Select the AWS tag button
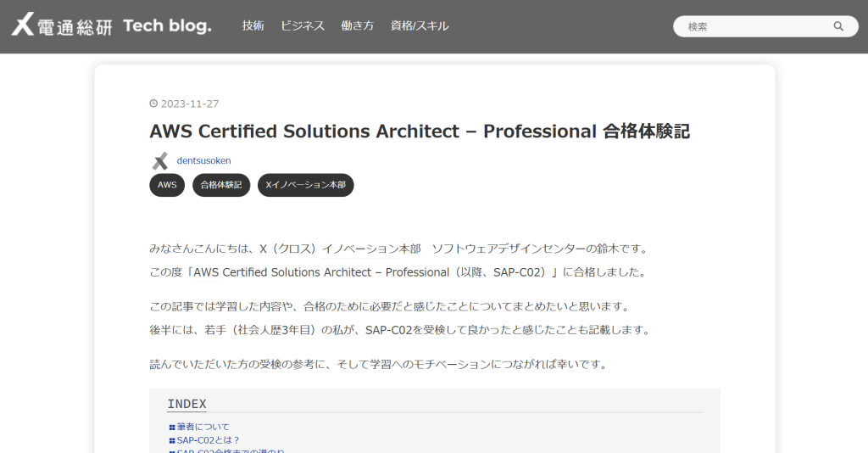Image resolution: width=868 pixels, height=453 pixels. coord(167,185)
